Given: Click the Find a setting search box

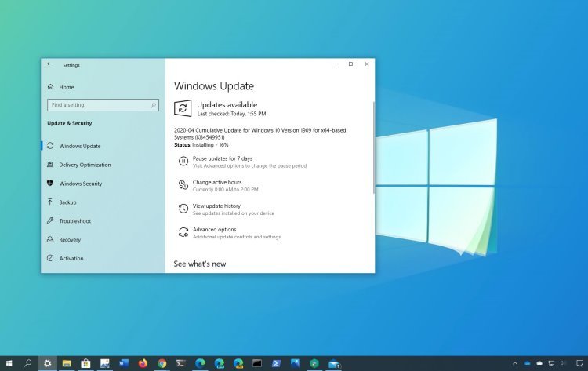Looking at the screenshot, I should coord(103,105).
